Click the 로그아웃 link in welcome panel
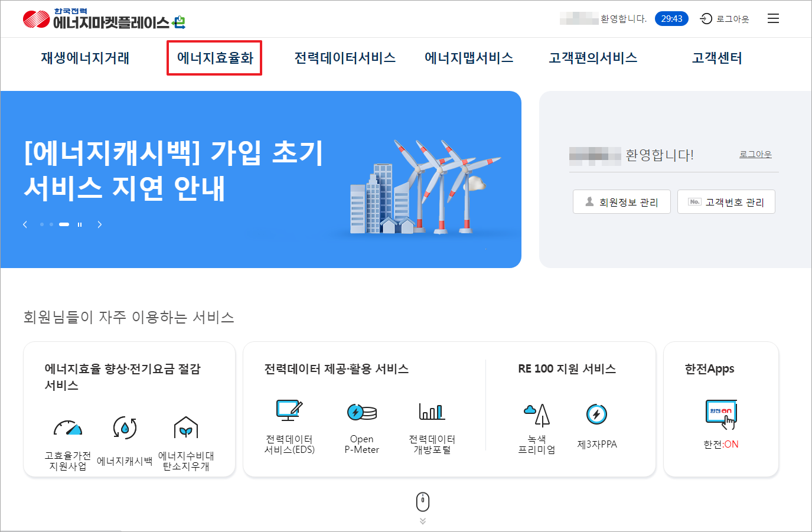 (754, 154)
